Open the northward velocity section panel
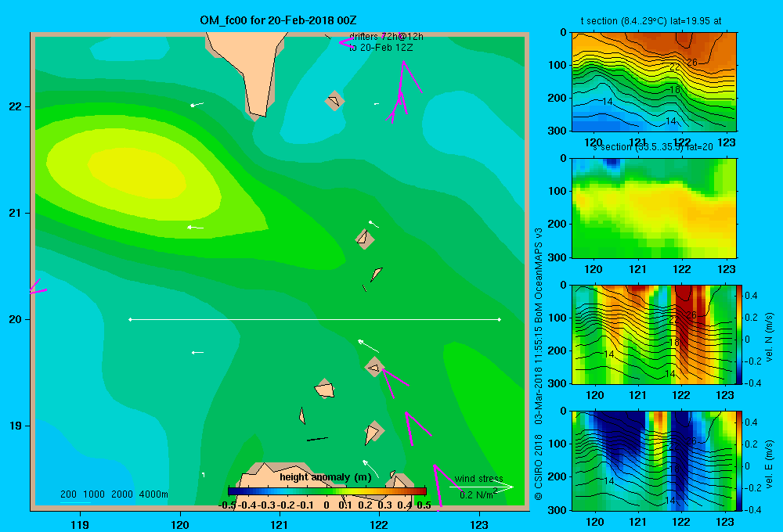The image size is (783, 532). pyautogui.click(x=654, y=334)
